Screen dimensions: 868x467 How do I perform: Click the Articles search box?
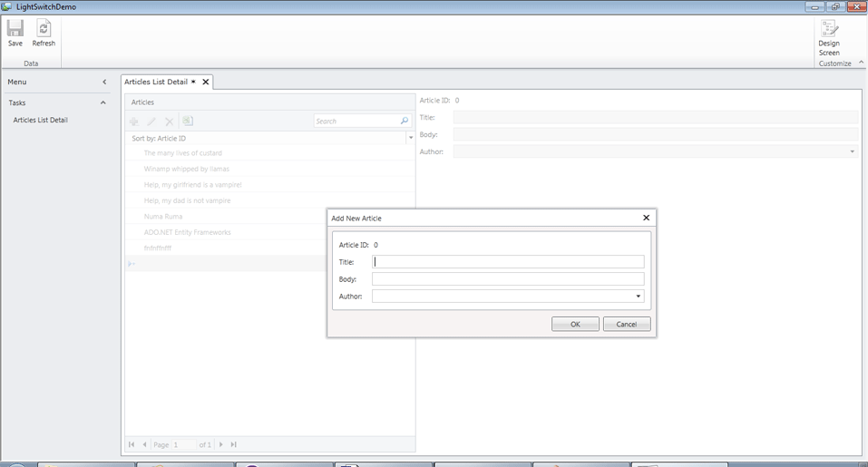point(356,121)
